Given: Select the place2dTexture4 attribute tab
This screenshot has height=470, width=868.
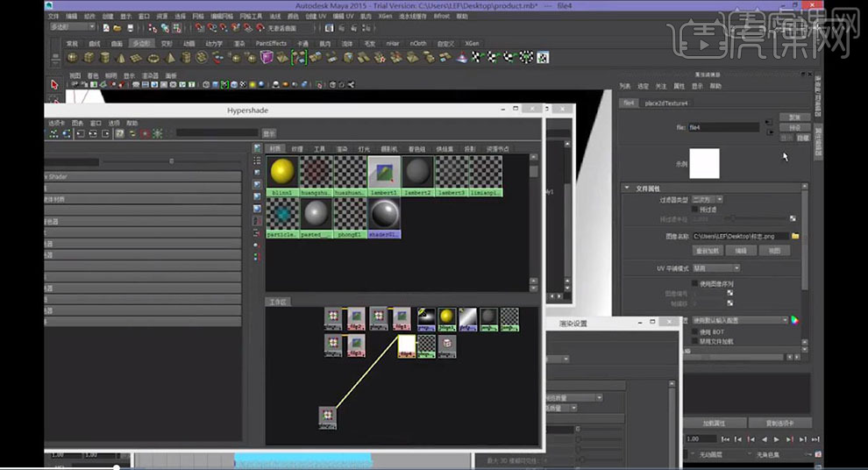Looking at the screenshot, I should coord(666,103).
